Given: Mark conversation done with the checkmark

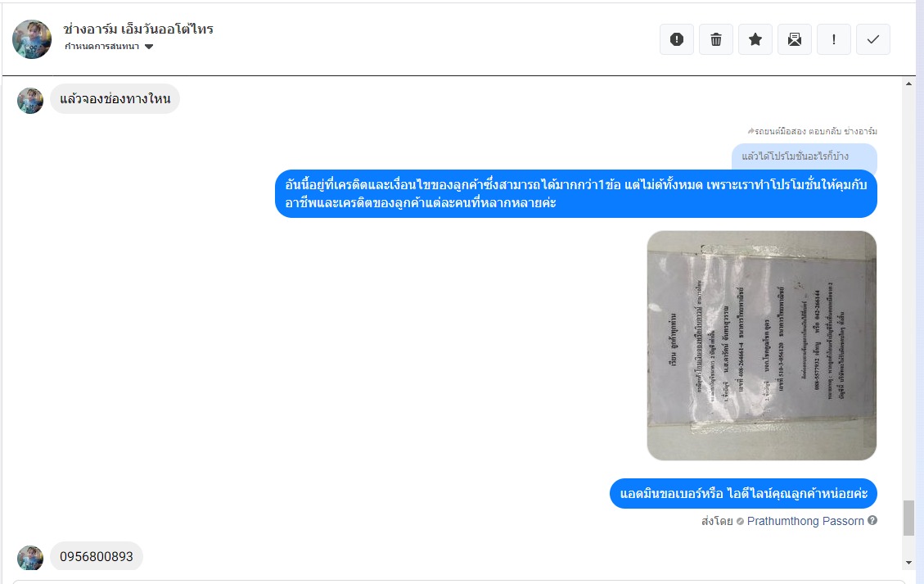Looking at the screenshot, I should tap(872, 39).
